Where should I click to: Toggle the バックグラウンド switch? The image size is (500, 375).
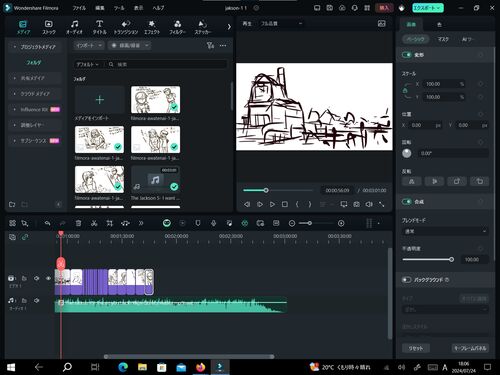point(406,279)
